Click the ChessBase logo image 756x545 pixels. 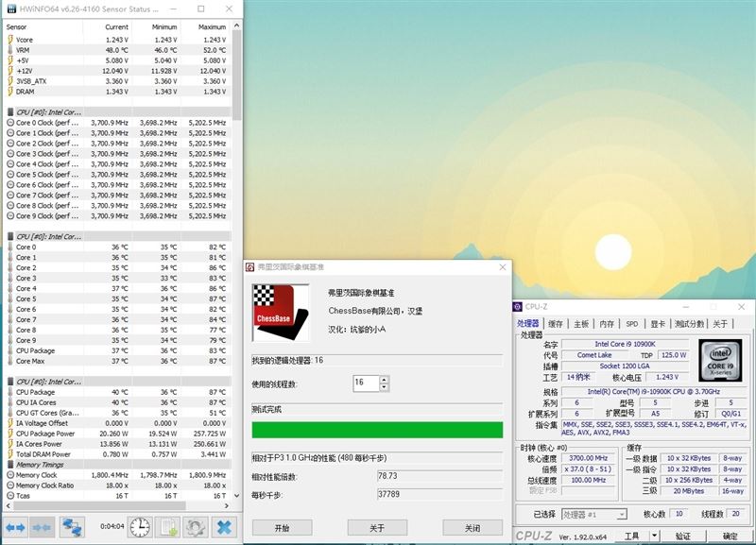281,313
